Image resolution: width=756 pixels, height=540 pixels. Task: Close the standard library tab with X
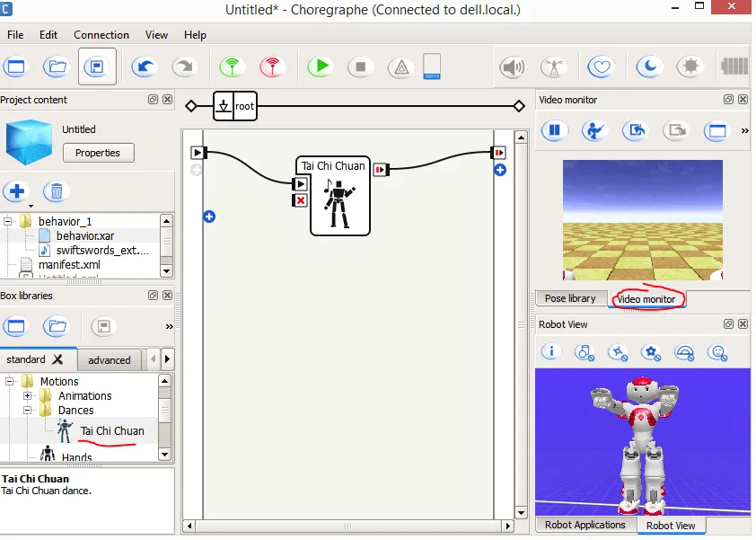click(57, 359)
